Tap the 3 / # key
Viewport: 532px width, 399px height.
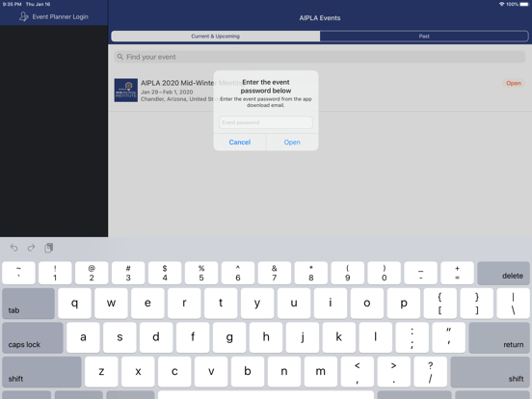pos(128,273)
